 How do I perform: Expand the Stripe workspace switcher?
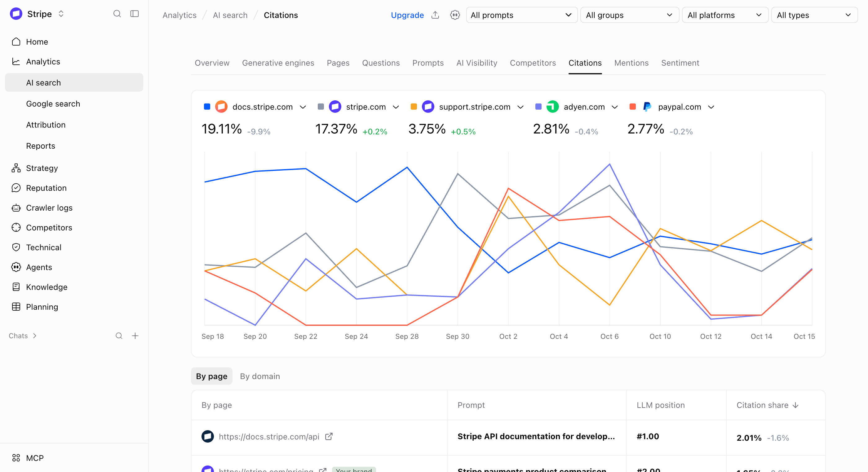(61, 14)
